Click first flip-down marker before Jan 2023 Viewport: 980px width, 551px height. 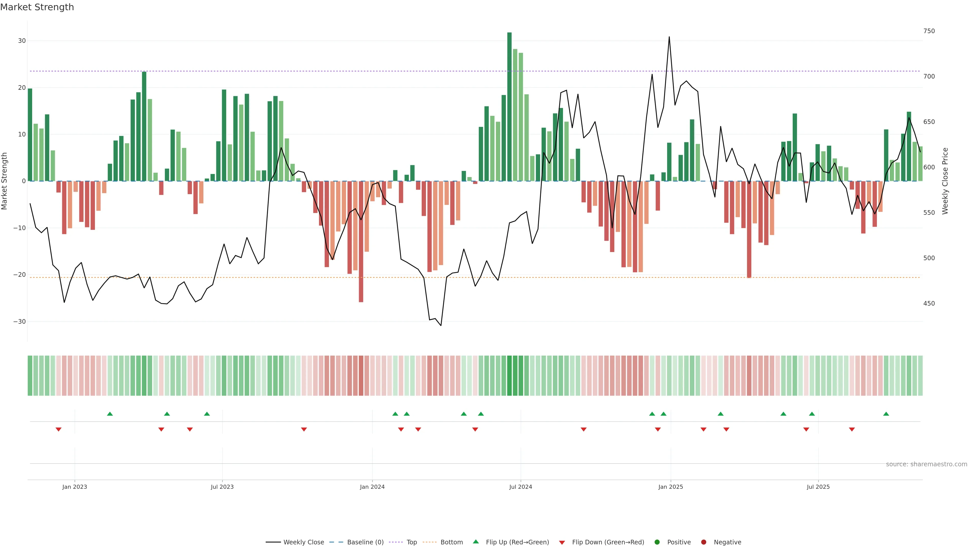tap(59, 429)
